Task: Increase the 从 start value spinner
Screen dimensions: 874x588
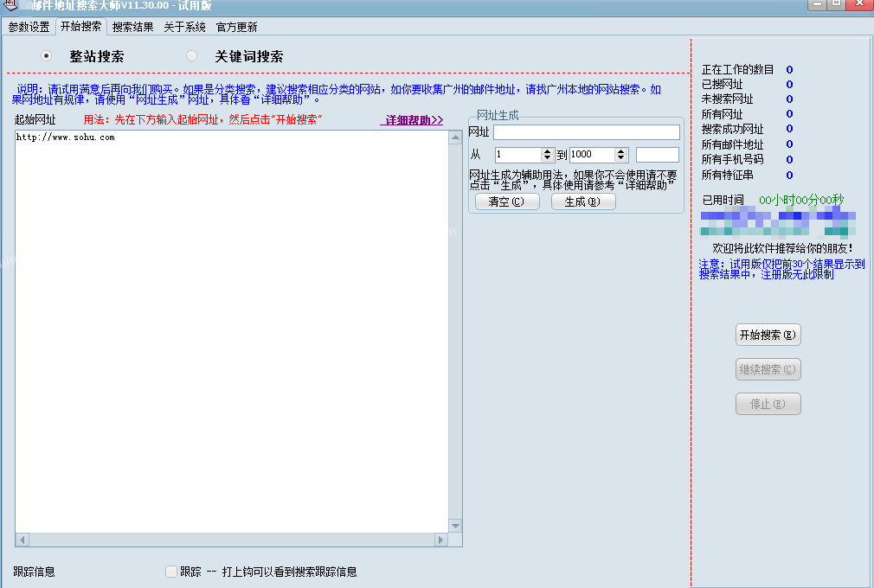Action: point(547,151)
